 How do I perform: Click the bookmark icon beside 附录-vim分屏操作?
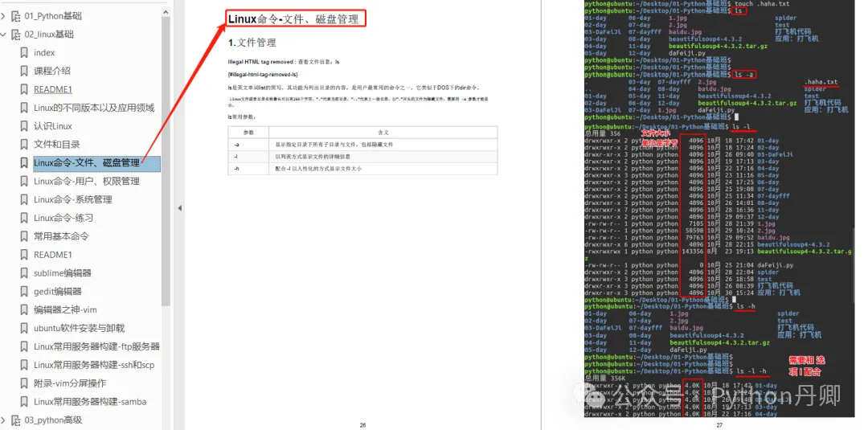coord(24,383)
